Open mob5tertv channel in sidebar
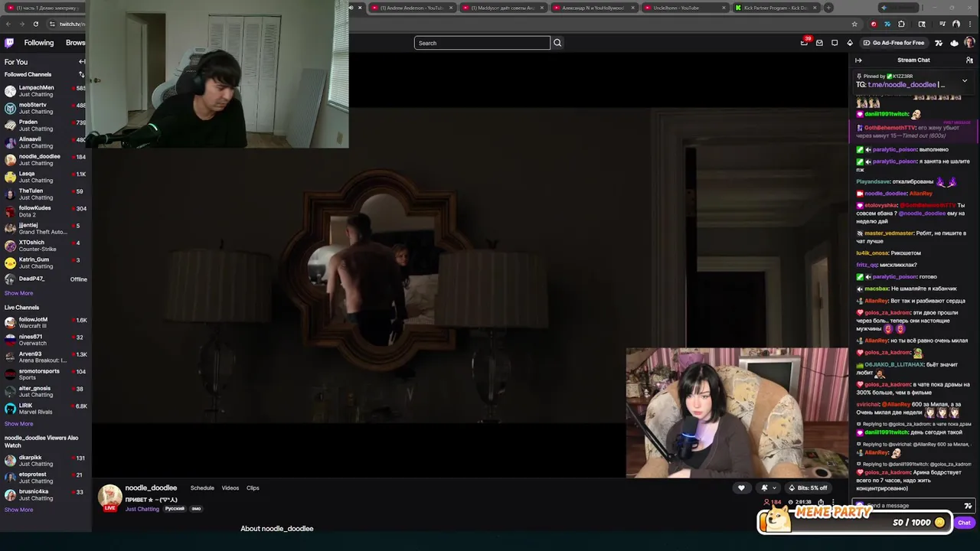Image resolution: width=980 pixels, height=551 pixels. pos(45,108)
